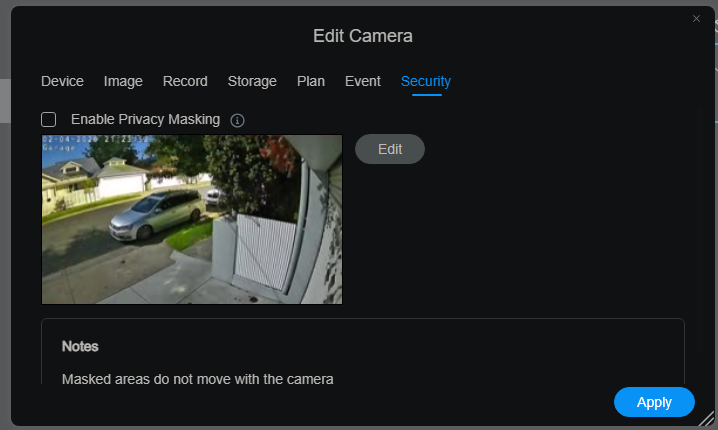The width and height of the screenshot is (718, 430).
Task: Go to the Record tab
Action: [x=185, y=82]
